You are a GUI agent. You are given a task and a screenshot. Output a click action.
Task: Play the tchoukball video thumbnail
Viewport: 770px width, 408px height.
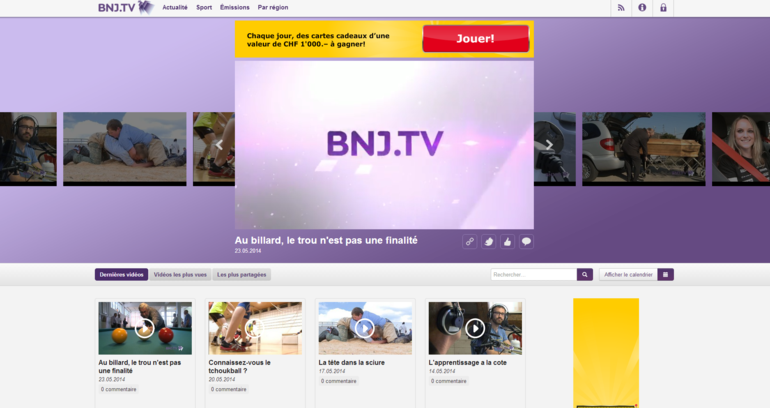click(x=255, y=328)
